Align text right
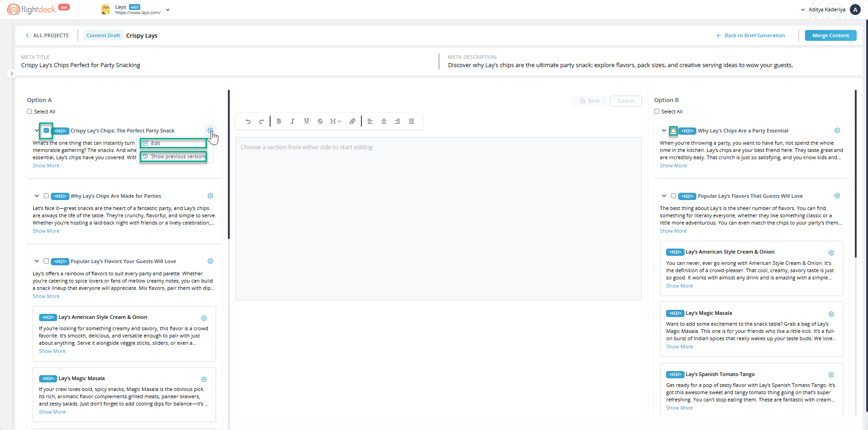 coord(397,122)
